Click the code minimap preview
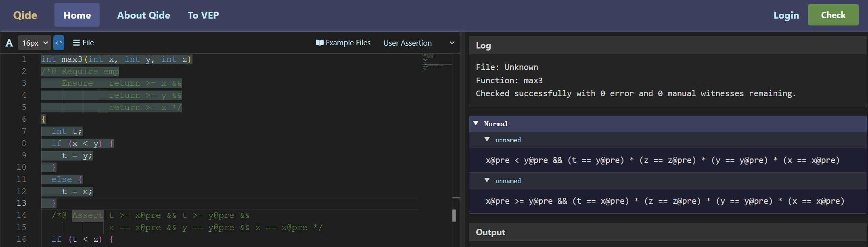 (x=436, y=63)
